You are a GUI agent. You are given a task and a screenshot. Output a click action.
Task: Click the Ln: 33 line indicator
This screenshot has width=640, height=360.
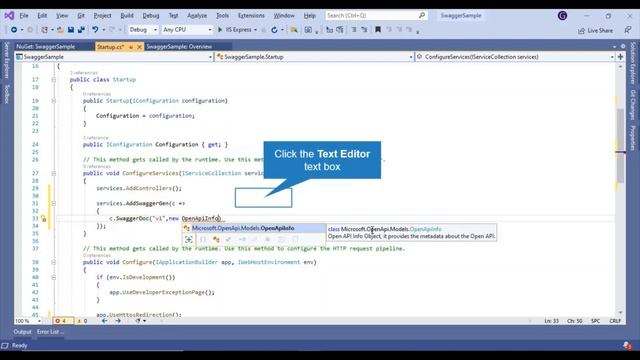(551, 321)
